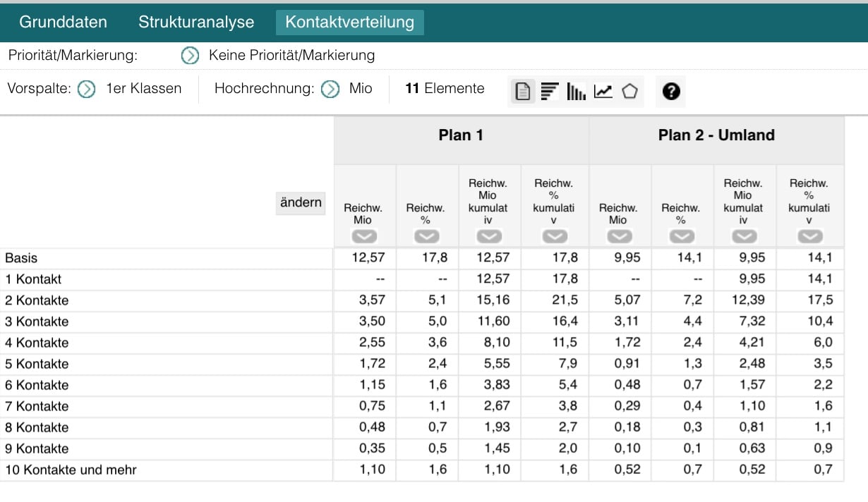Expand Plan 1 Reichw. Mio column dropdown
868x502 pixels.
tap(364, 236)
